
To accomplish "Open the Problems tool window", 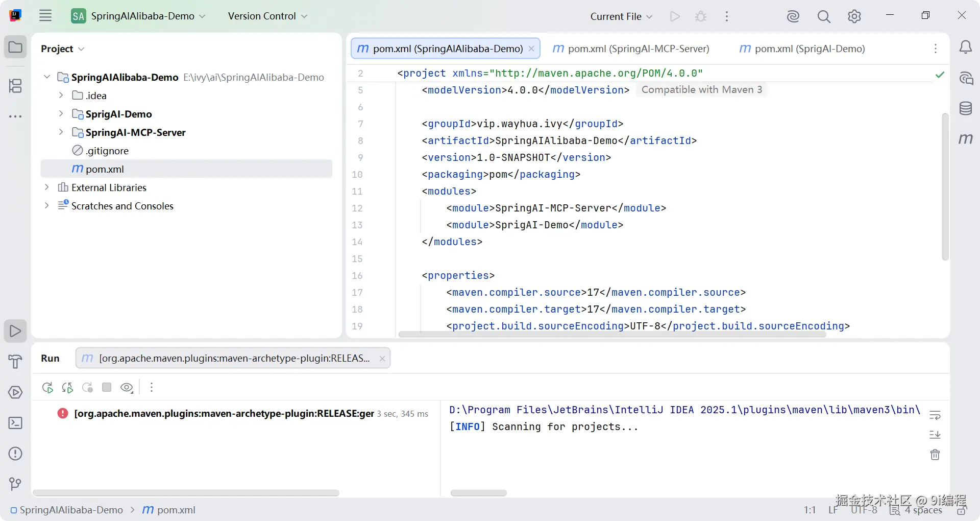I will pos(15,454).
